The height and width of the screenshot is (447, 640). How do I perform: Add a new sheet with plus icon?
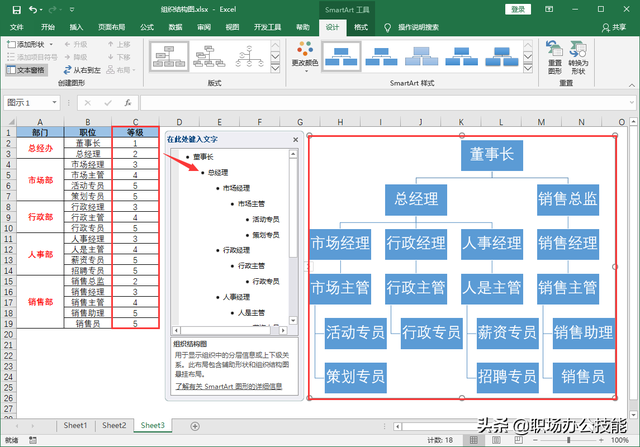pyautogui.click(x=195, y=426)
